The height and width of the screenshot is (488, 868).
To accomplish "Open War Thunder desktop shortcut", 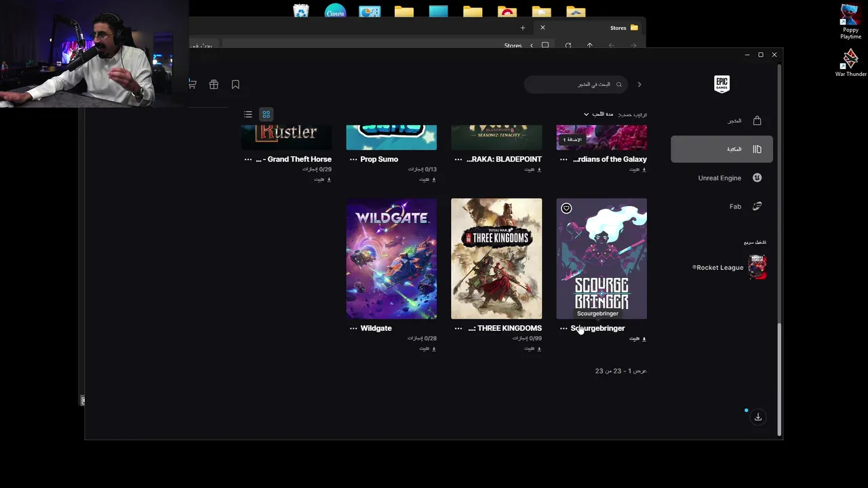I will pyautogui.click(x=850, y=62).
